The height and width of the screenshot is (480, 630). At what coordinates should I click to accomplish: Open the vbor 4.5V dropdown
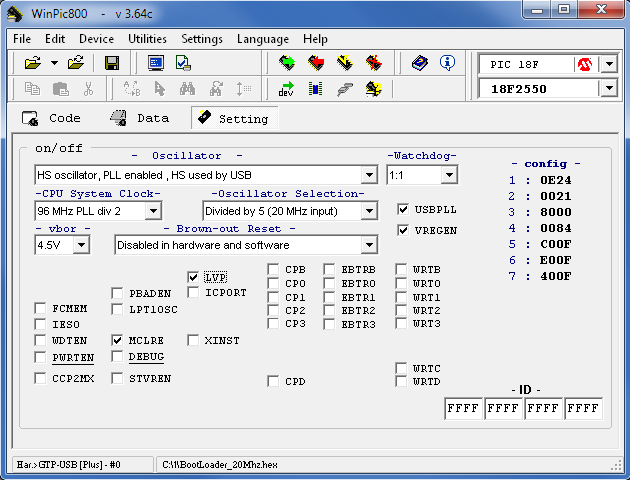click(81, 245)
